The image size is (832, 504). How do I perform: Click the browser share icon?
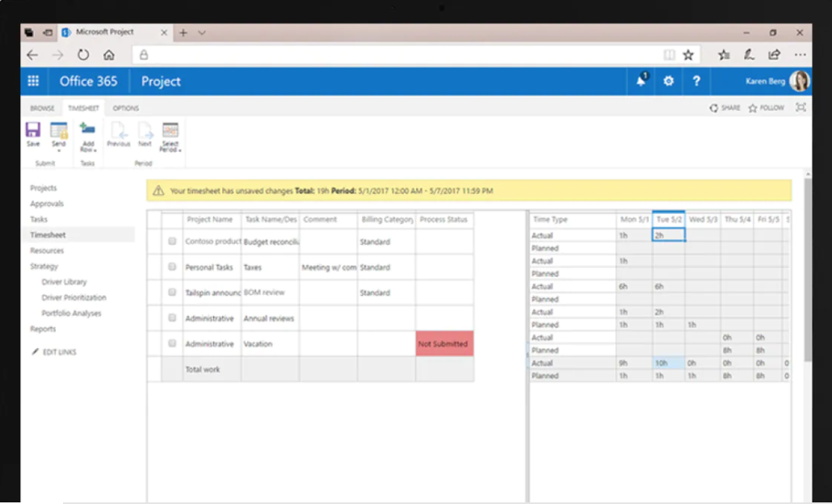click(774, 55)
